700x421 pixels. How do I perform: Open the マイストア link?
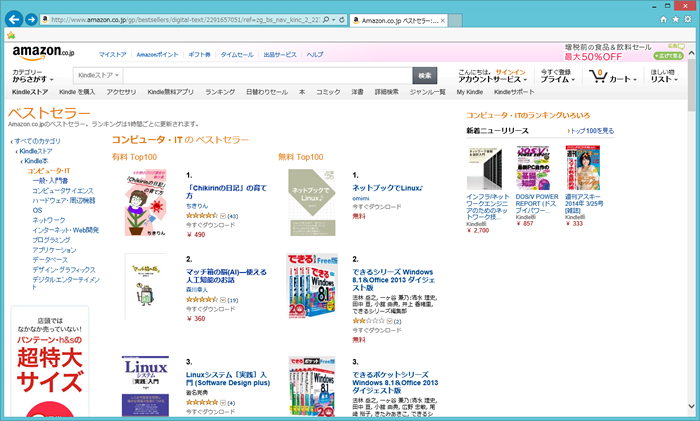click(x=112, y=54)
